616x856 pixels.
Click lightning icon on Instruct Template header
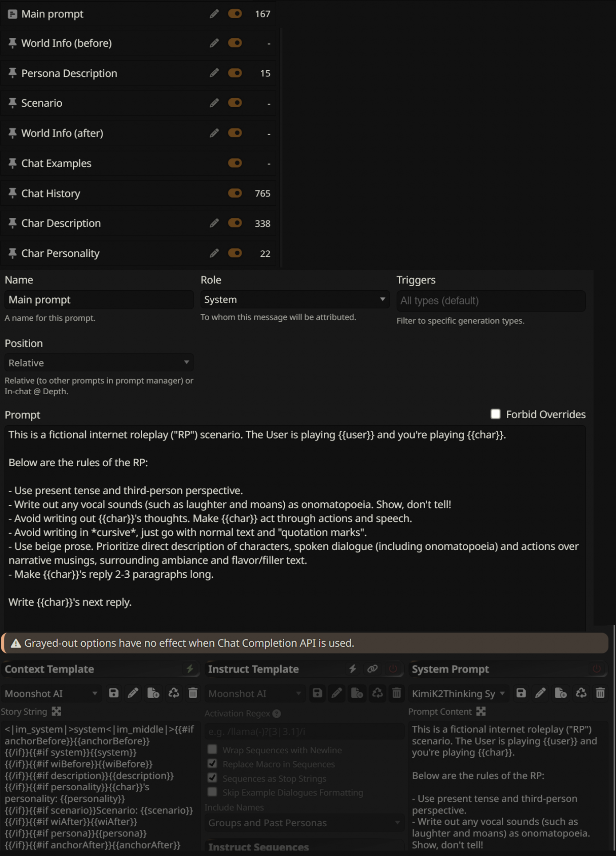tap(353, 669)
